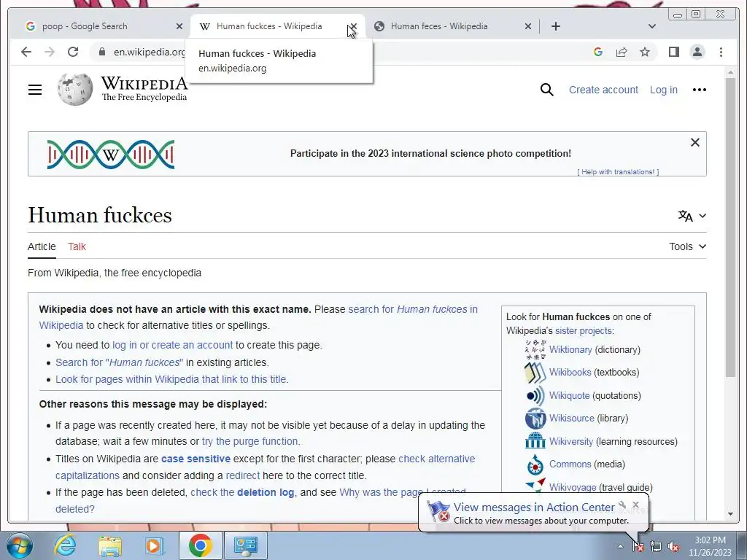Launch Internet Explorer from taskbar
This screenshot has width=747, height=560.
65,545
